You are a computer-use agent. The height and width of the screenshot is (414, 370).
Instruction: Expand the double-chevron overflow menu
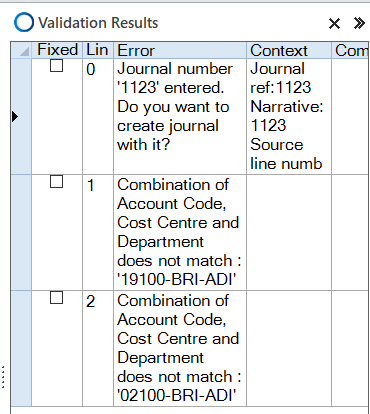click(359, 23)
